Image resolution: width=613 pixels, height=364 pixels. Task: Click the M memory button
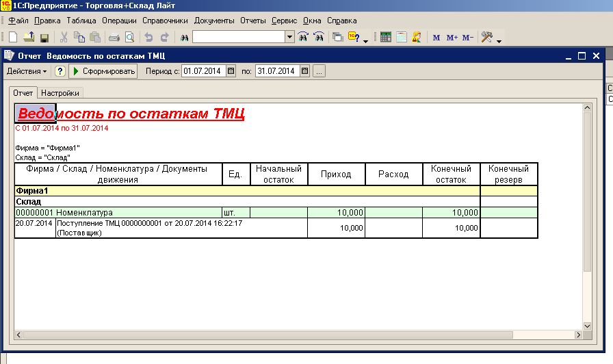point(436,38)
